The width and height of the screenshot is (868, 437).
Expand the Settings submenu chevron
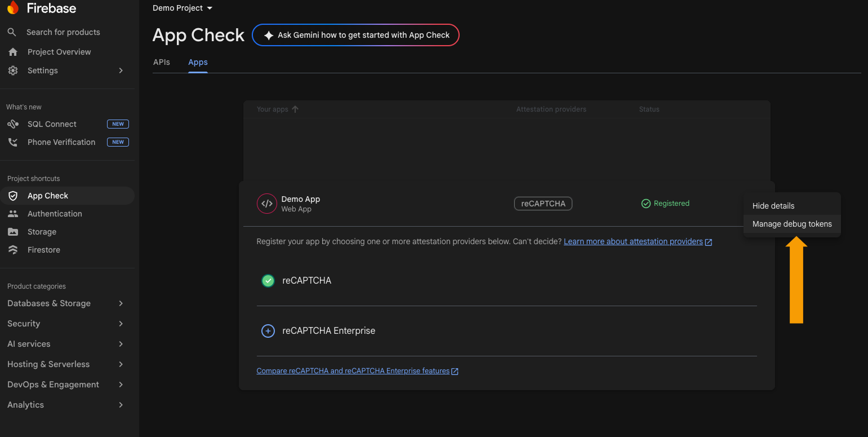pos(121,70)
